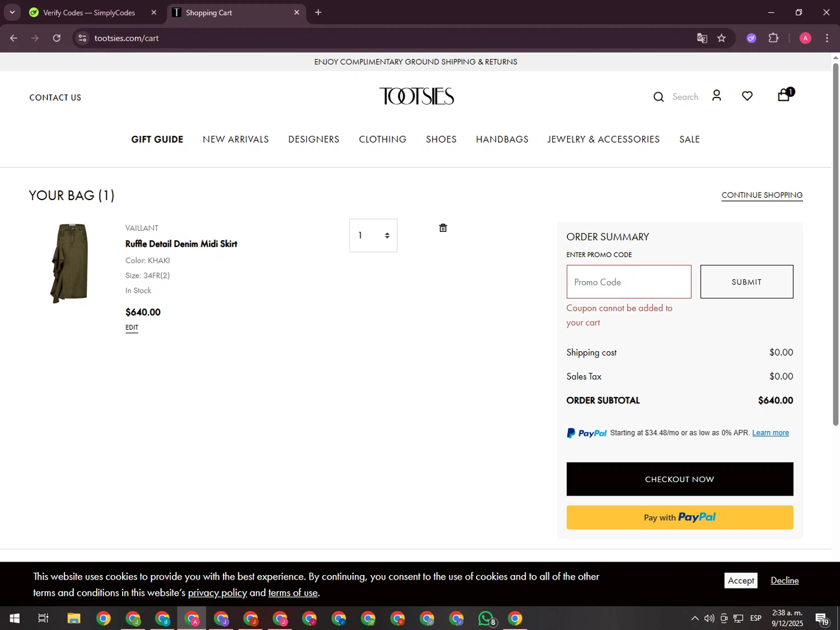This screenshot has height=630, width=840.
Task: Open the Windows Start menu
Action: point(15,618)
